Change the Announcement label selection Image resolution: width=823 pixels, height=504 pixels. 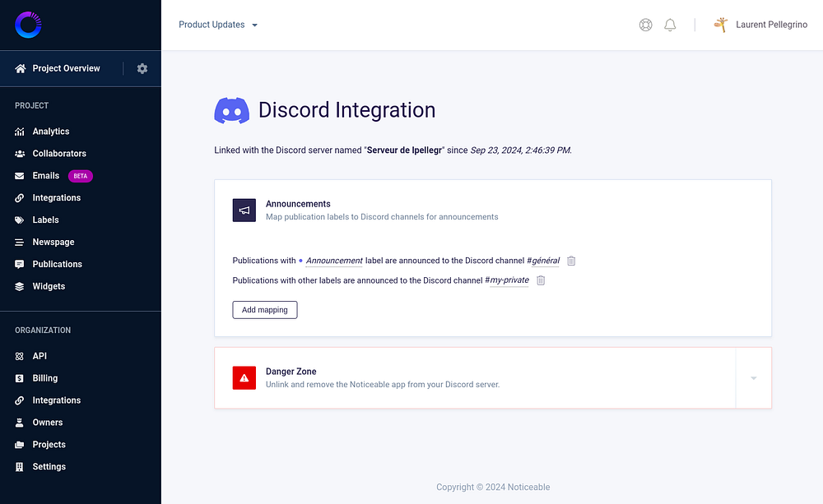(x=334, y=261)
